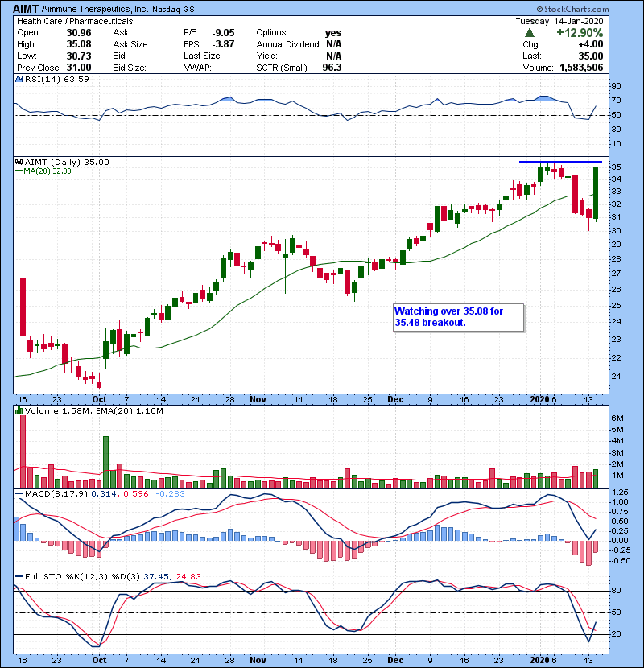Click the date Tuesday 14-Jan-2020
Image resolution: width=644 pixels, height=668 pixels.
pos(559,21)
